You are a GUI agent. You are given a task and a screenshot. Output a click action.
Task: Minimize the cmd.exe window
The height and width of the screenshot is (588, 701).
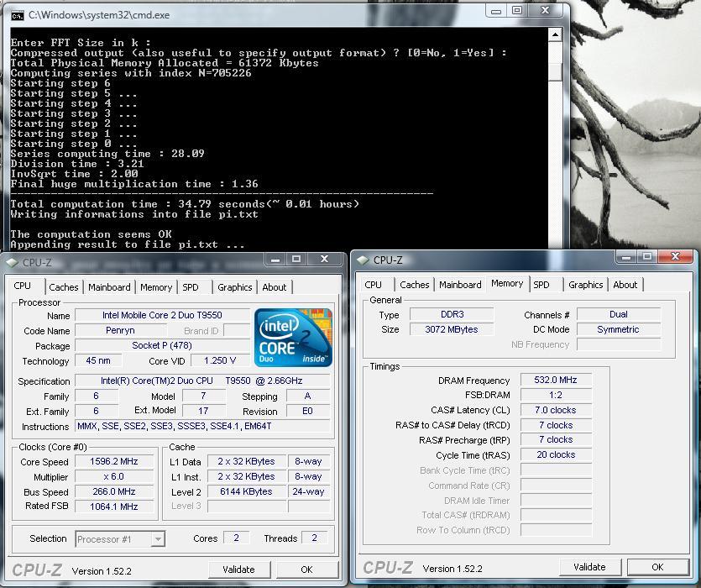496,11
